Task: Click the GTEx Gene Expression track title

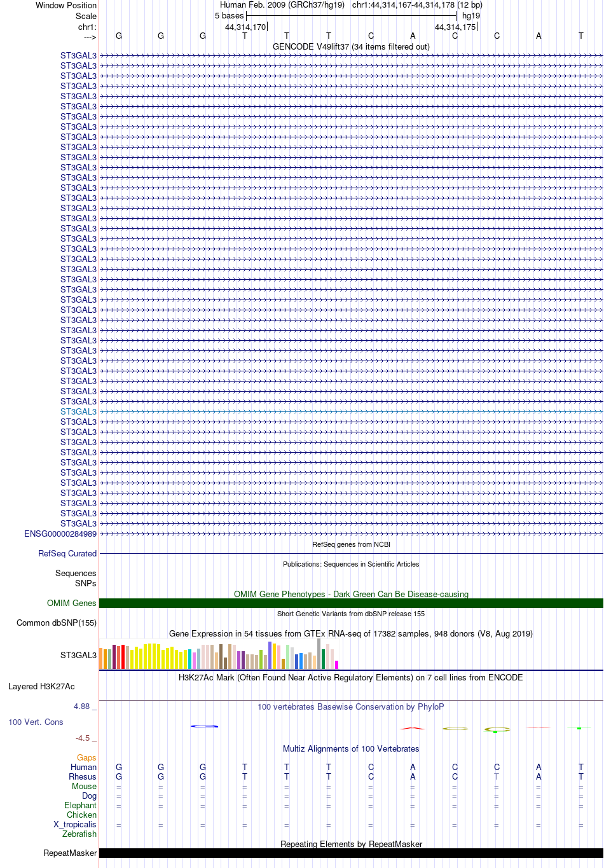Action: click(x=351, y=633)
